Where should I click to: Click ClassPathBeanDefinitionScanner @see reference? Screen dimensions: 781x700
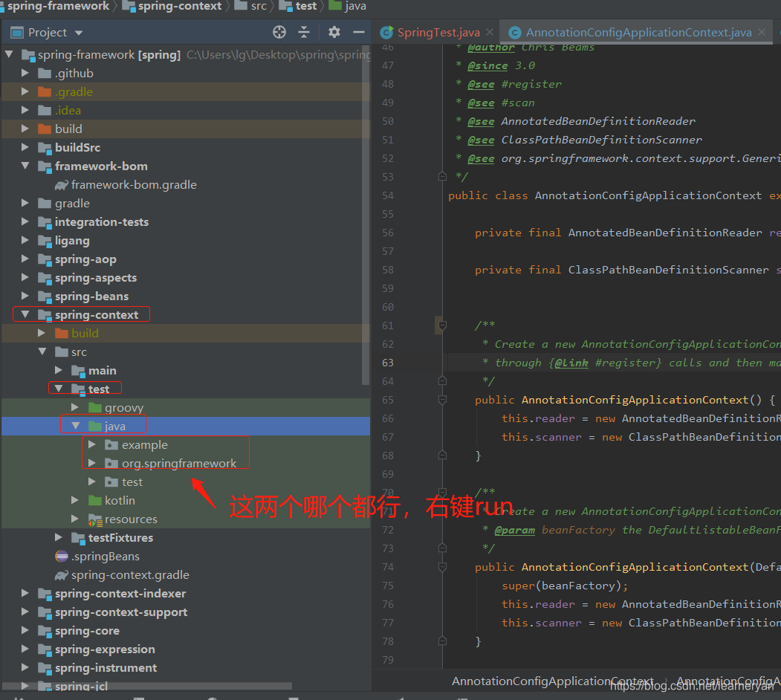tap(601, 140)
